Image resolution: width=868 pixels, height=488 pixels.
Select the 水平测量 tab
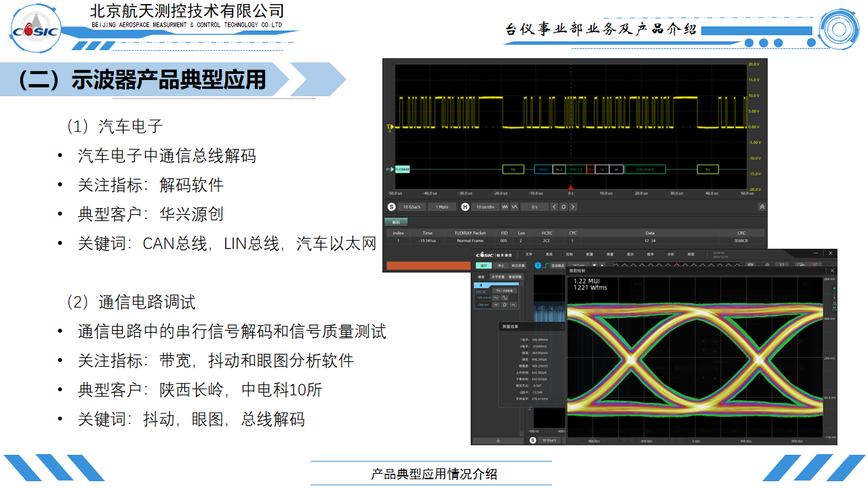498,277
